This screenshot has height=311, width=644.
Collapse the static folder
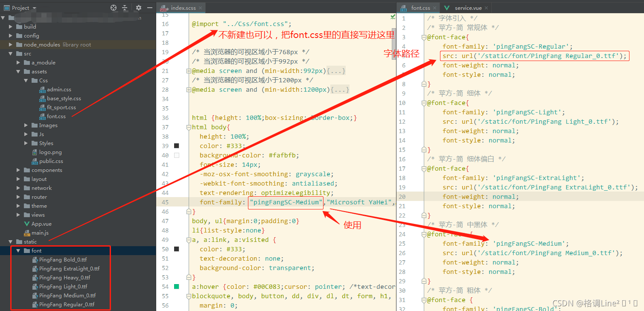[11, 242]
